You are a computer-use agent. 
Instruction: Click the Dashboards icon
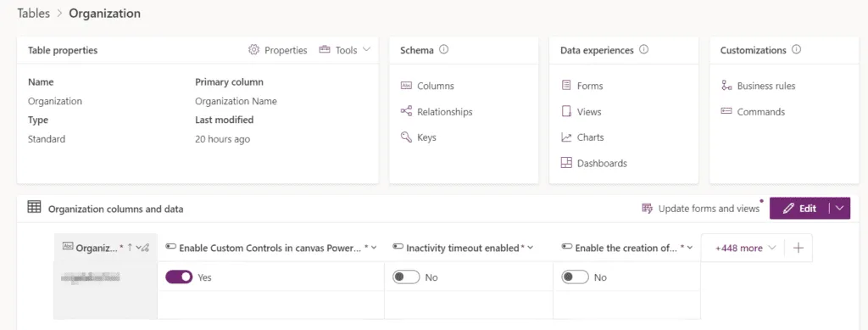(566, 163)
